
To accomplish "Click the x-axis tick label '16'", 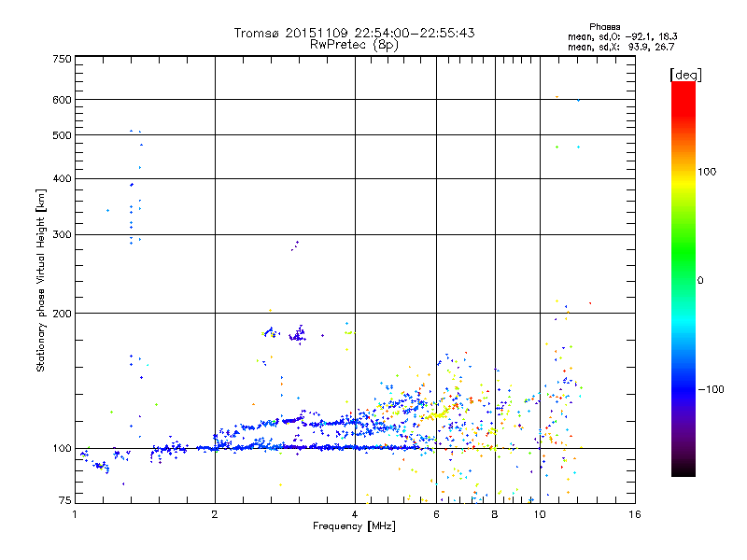I will 635,514.
